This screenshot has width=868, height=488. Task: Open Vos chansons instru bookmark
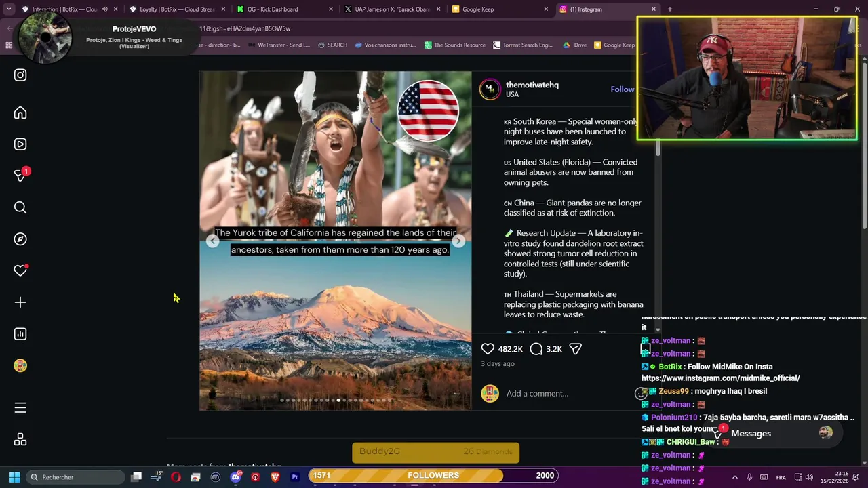click(385, 45)
